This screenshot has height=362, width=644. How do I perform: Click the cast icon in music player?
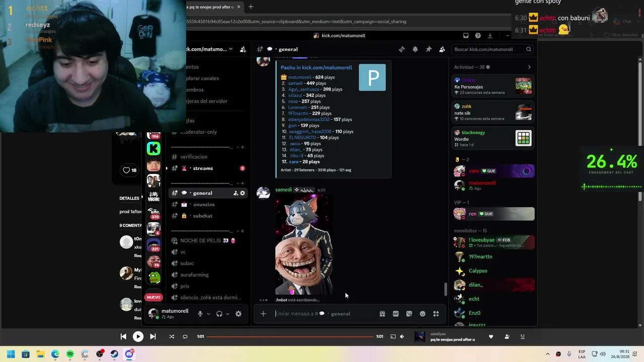[x=393, y=337]
